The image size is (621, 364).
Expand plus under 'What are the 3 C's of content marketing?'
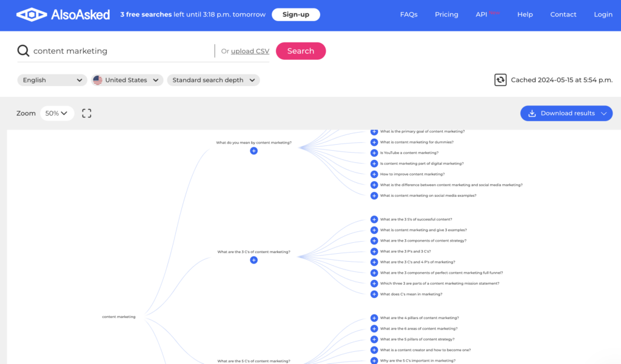coord(253,260)
